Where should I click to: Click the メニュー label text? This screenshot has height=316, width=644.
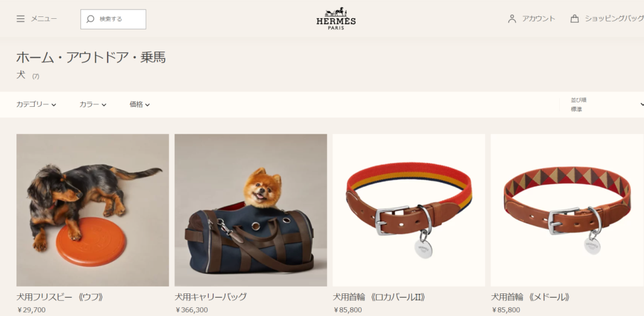(44, 19)
